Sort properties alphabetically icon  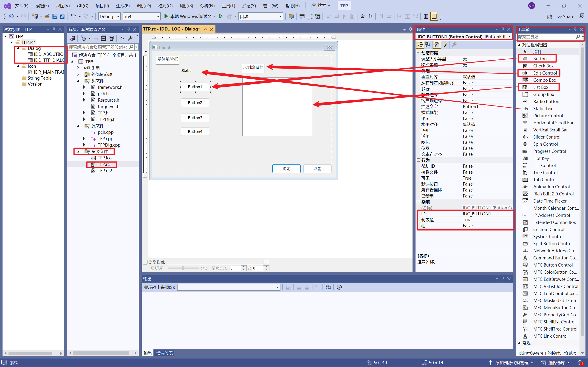point(428,45)
